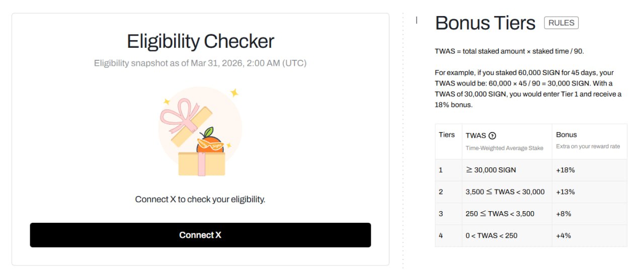Open the RULES button beside Bonus Tiers
This screenshot has height=271, width=644.
(561, 23)
